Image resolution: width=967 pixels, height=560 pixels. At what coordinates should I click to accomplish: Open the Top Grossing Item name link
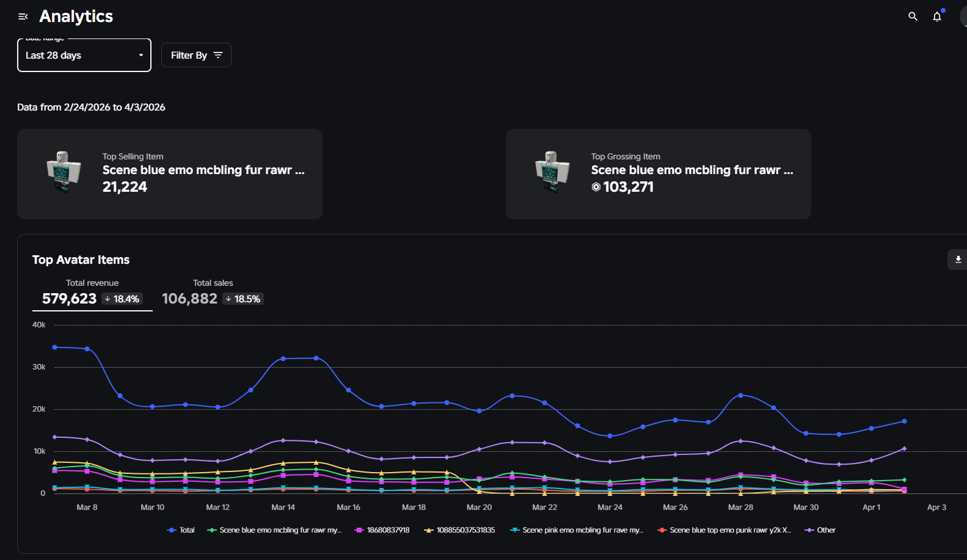coord(692,170)
